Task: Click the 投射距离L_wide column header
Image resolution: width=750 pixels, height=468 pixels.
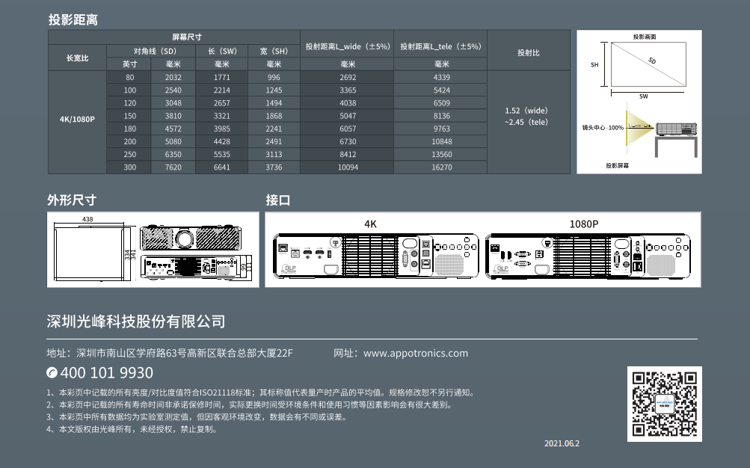Action: pos(347,47)
